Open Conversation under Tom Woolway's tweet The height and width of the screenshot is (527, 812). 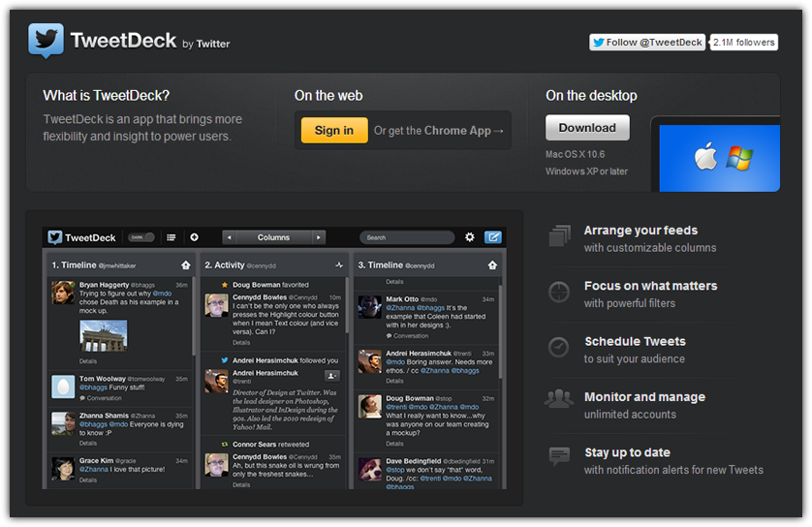[101, 398]
